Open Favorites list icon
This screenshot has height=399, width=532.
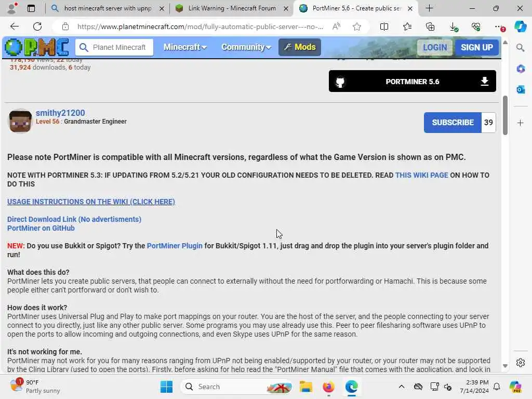tap(407, 26)
